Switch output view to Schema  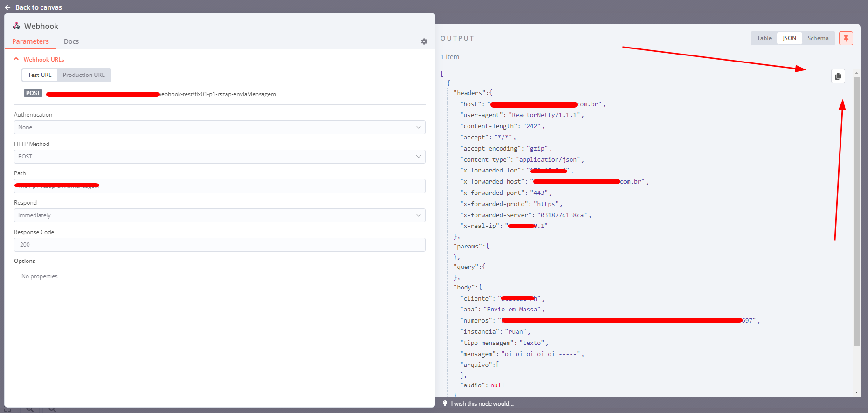[818, 38]
